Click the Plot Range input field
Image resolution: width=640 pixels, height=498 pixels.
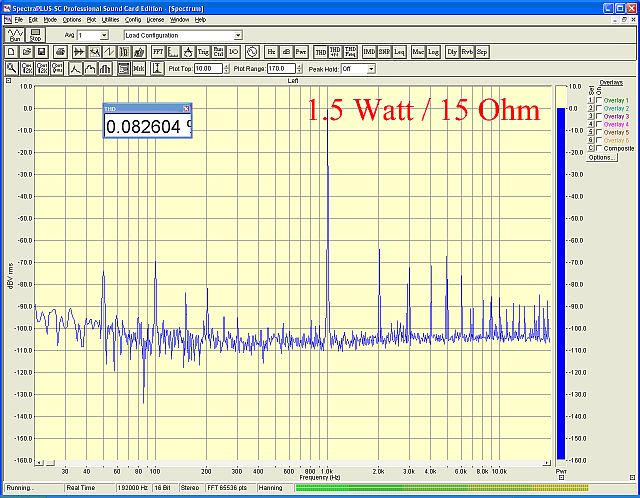(281, 69)
